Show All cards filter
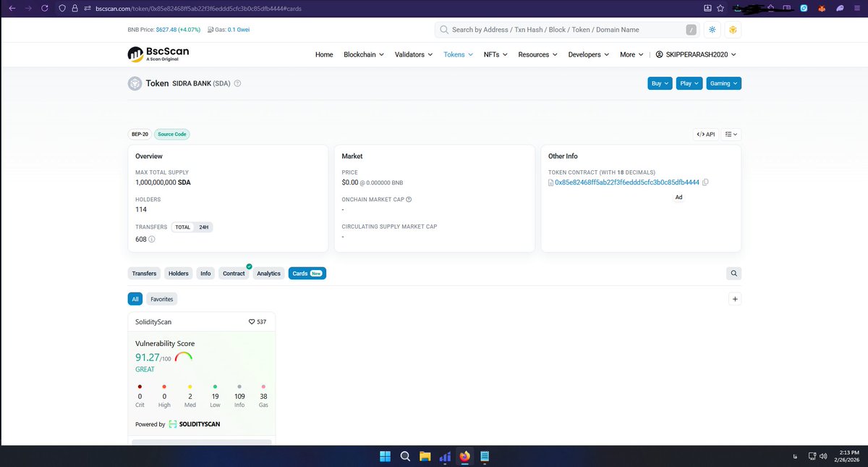868x467 pixels. (x=135, y=298)
